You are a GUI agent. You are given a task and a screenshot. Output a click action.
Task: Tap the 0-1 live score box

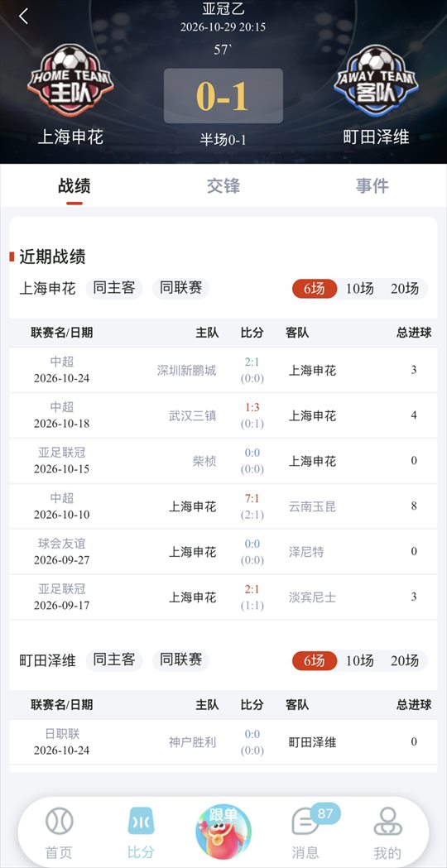tap(223, 96)
